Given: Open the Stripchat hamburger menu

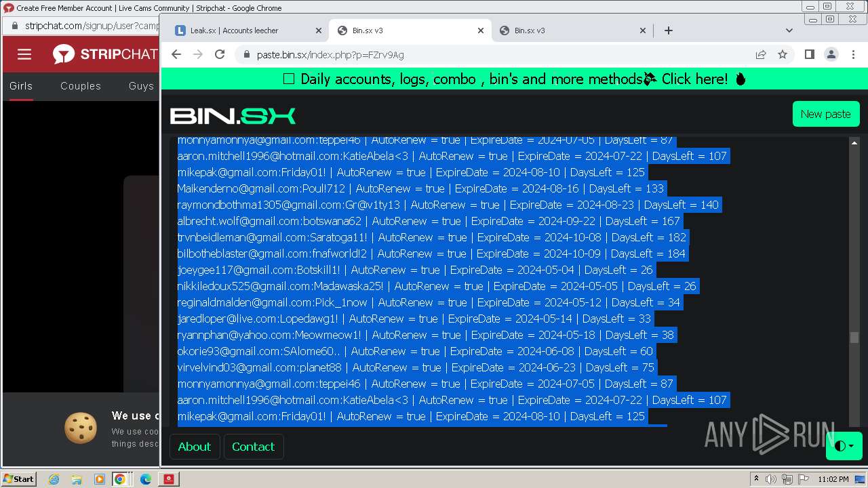Looking at the screenshot, I should 24,54.
